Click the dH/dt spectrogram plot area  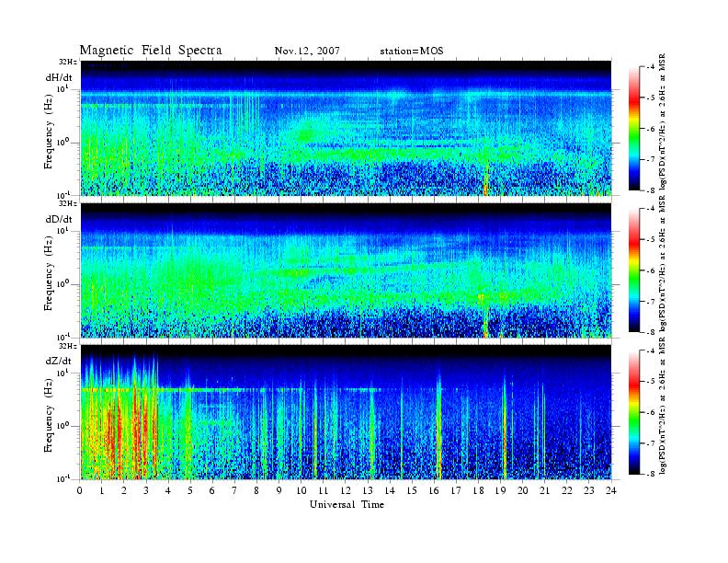pyautogui.click(x=346, y=128)
